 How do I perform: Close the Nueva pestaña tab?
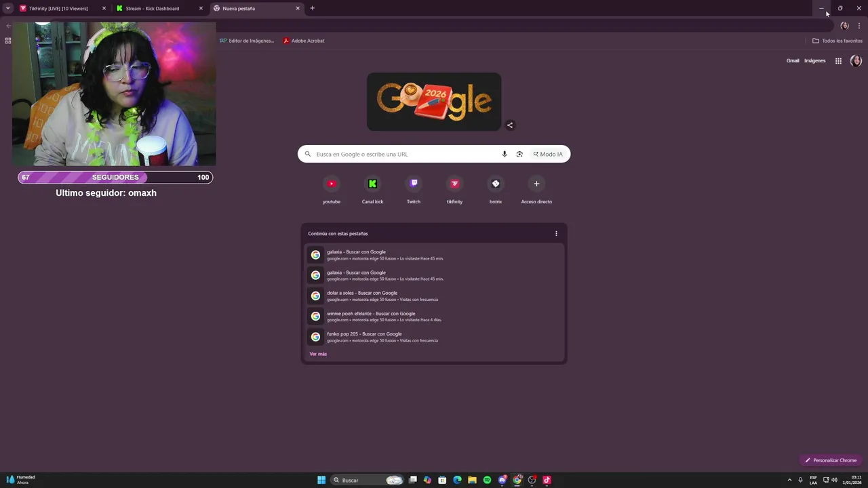298,8
